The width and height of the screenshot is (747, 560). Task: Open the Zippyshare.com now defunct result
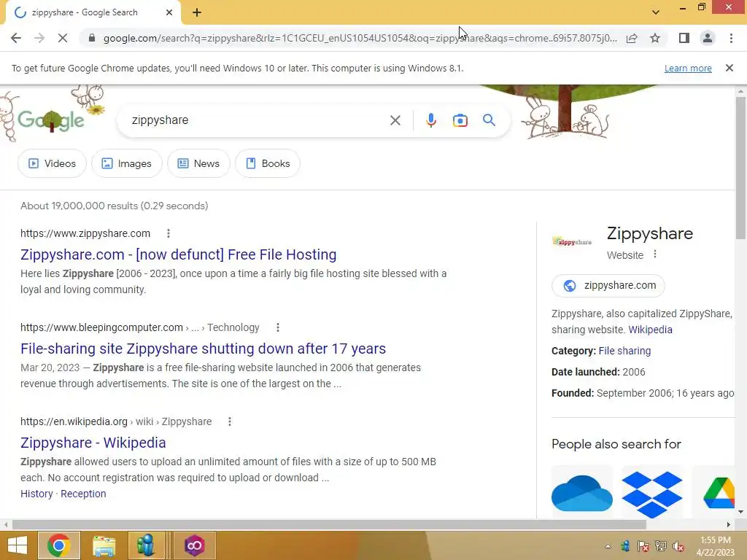pyautogui.click(x=178, y=254)
